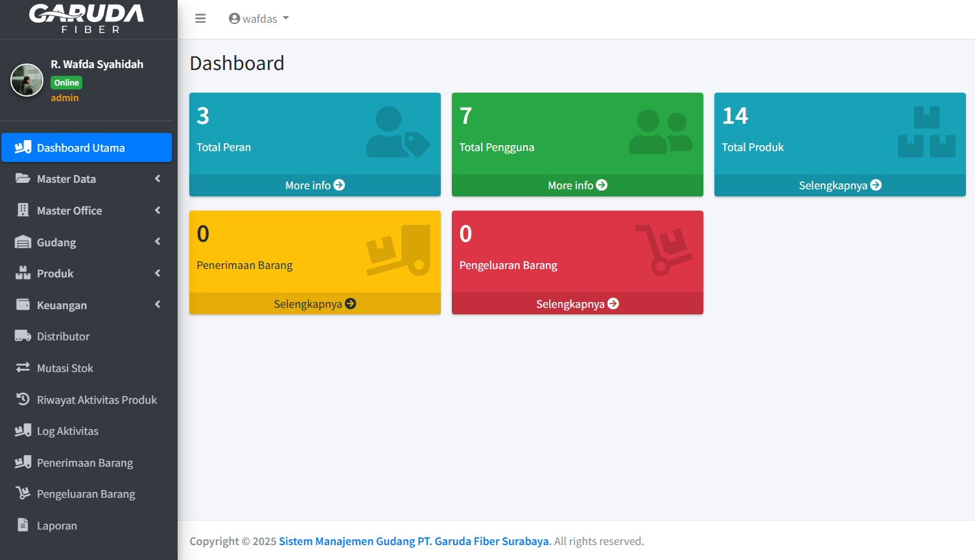This screenshot has height=560, width=975.
Task: Click the Produk icon in sidebar
Action: click(23, 274)
